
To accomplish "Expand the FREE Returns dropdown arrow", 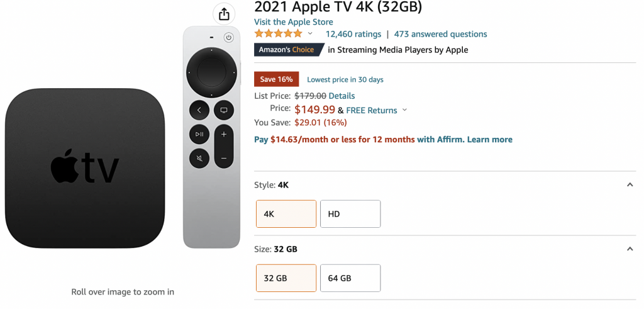I will point(404,110).
